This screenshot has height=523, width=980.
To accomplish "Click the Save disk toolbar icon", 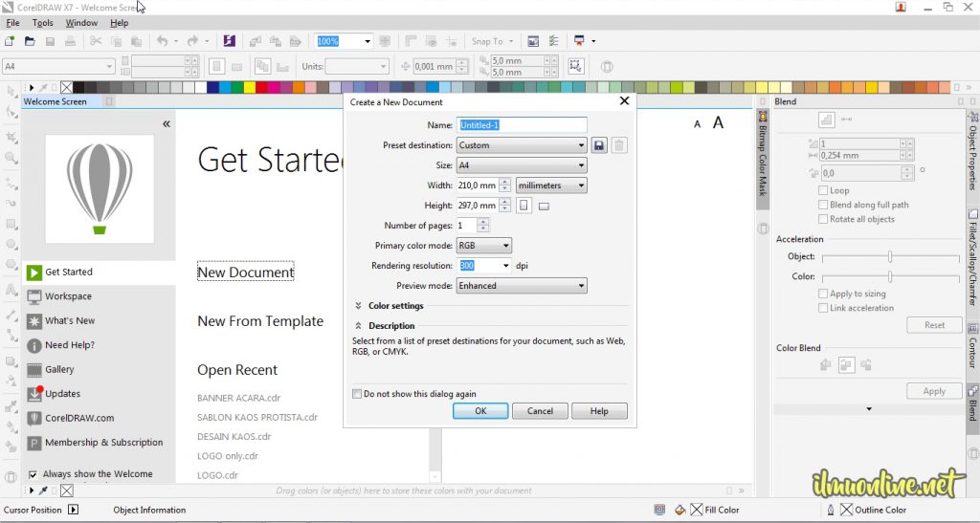I will (50, 41).
